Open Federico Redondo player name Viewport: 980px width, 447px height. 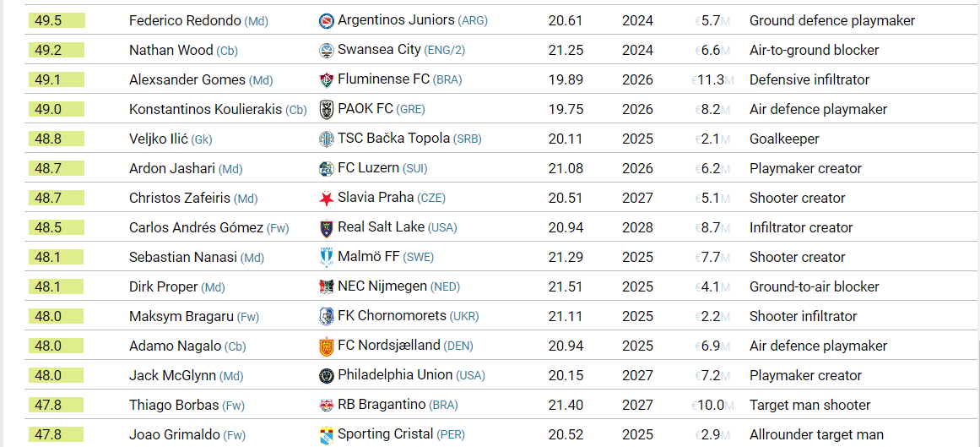184,20
